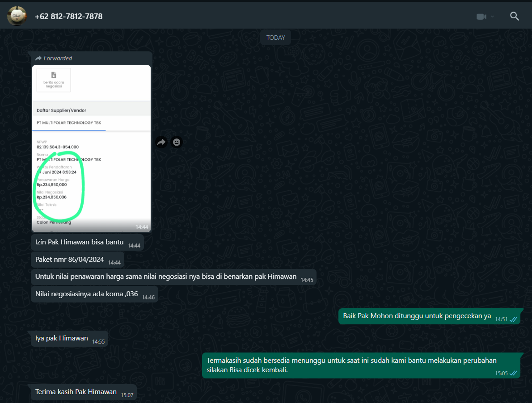
Task: Click the TODAY date chip
Action: pyautogui.click(x=275, y=38)
